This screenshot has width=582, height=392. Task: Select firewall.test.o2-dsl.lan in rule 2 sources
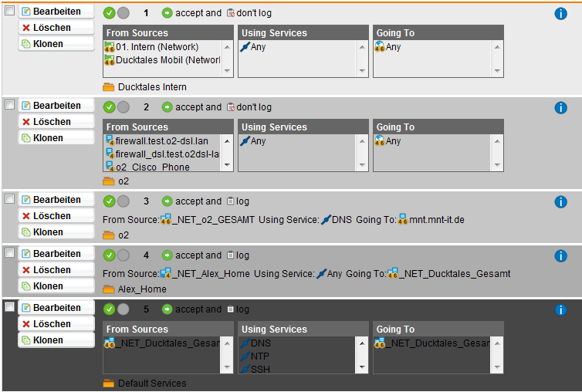pyautogui.click(x=162, y=141)
